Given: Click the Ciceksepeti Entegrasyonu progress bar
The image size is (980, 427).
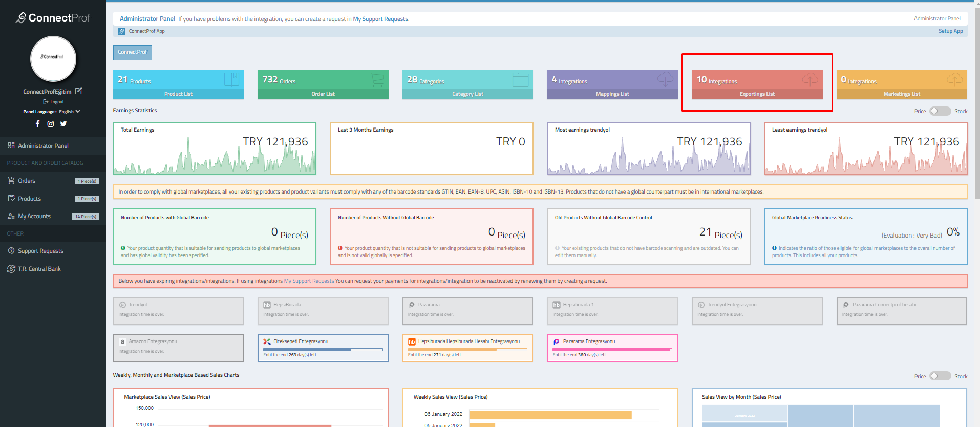Looking at the screenshot, I should point(323,350).
